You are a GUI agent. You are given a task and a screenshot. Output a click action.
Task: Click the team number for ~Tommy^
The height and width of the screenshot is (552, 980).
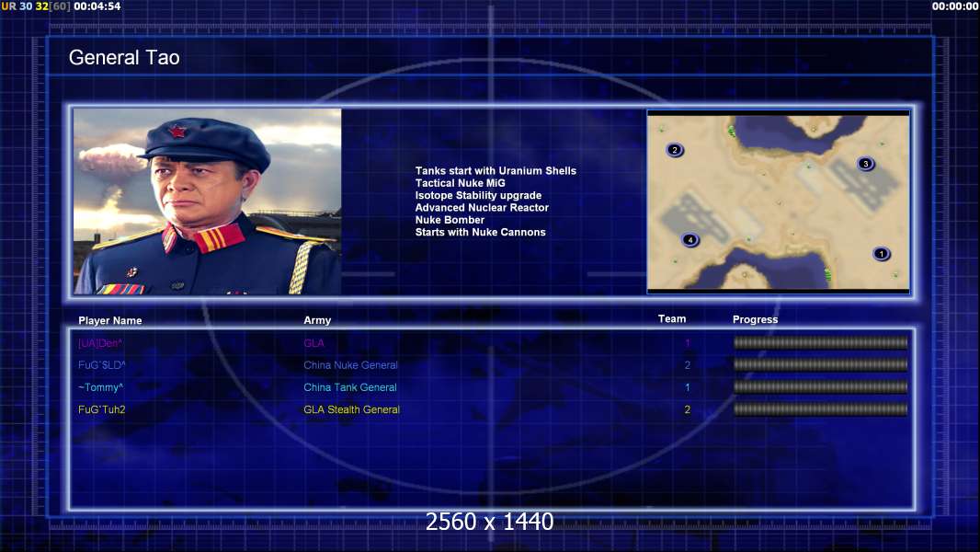(x=687, y=387)
